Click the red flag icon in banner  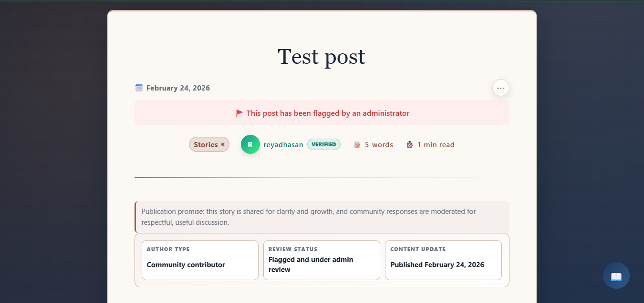tap(239, 113)
